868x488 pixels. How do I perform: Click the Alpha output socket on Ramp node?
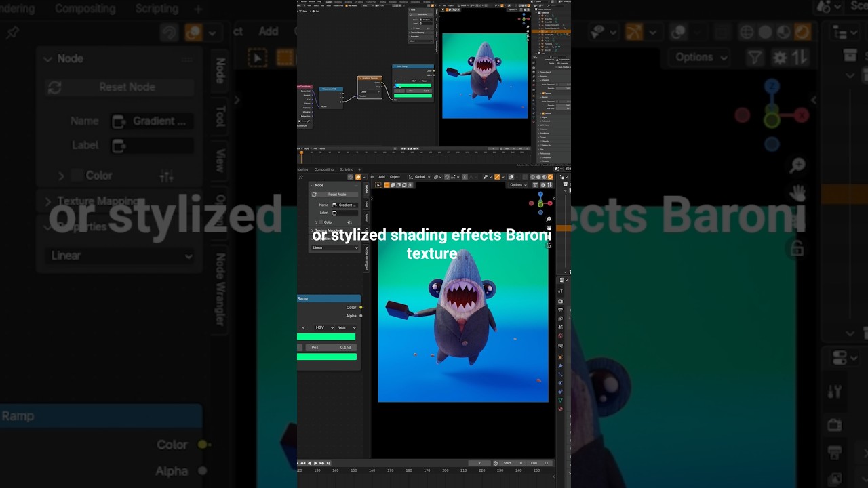coord(361,315)
